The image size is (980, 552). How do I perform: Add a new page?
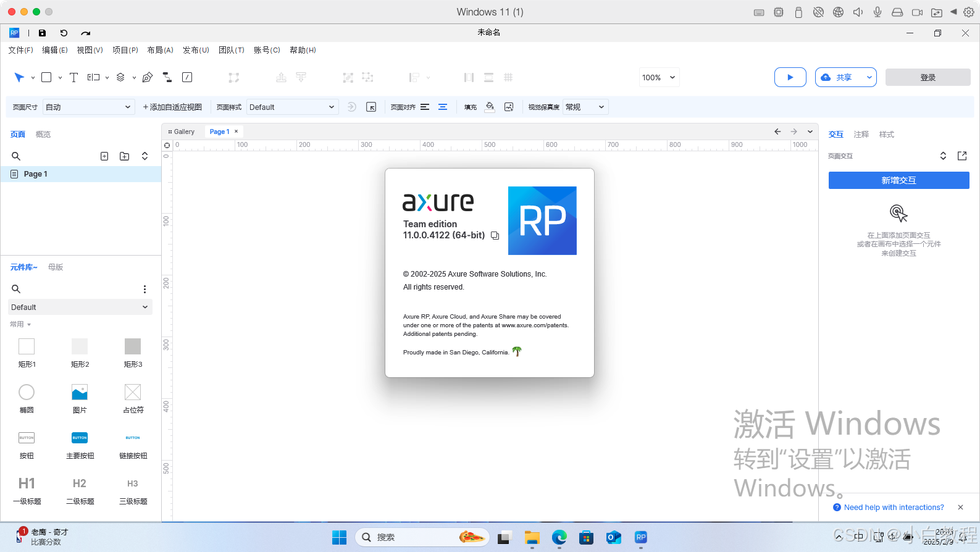[104, 156]
